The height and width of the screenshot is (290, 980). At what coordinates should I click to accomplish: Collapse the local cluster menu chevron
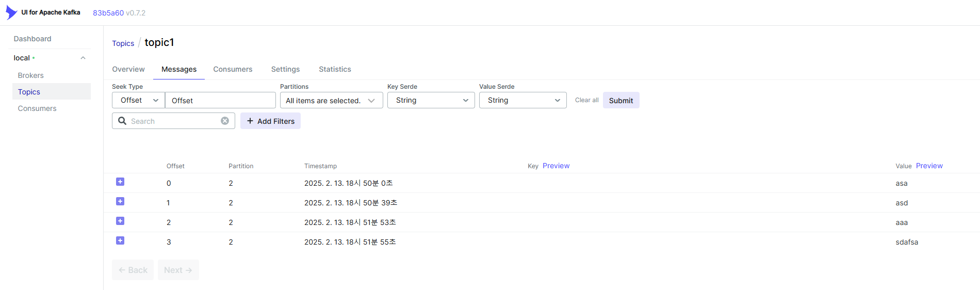click(x=83, y=58)
